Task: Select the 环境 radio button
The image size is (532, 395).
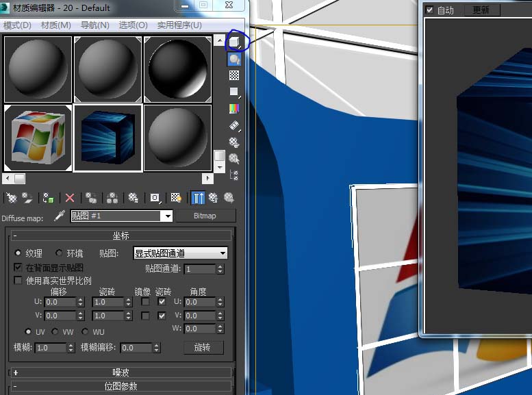Action: [59, 253]
